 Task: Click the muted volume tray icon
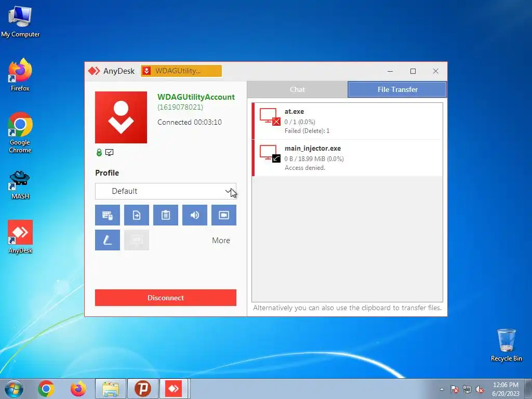click(x=480, y=389)
